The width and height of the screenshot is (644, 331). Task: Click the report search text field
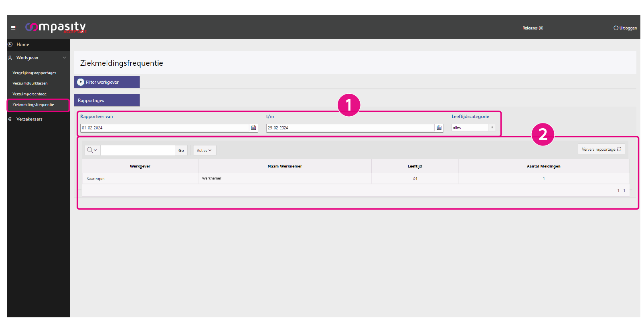pos(138,150)
